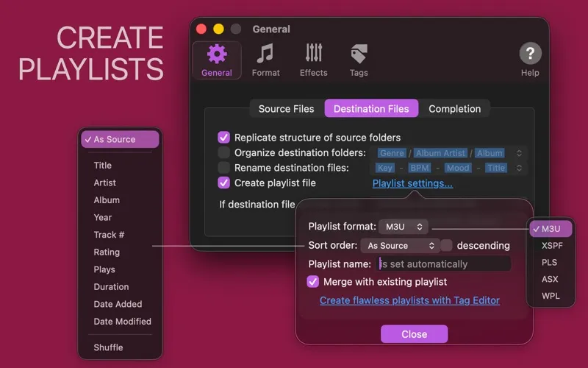
Task: Select the Album Artist folder token
Action: pos(440,153)
